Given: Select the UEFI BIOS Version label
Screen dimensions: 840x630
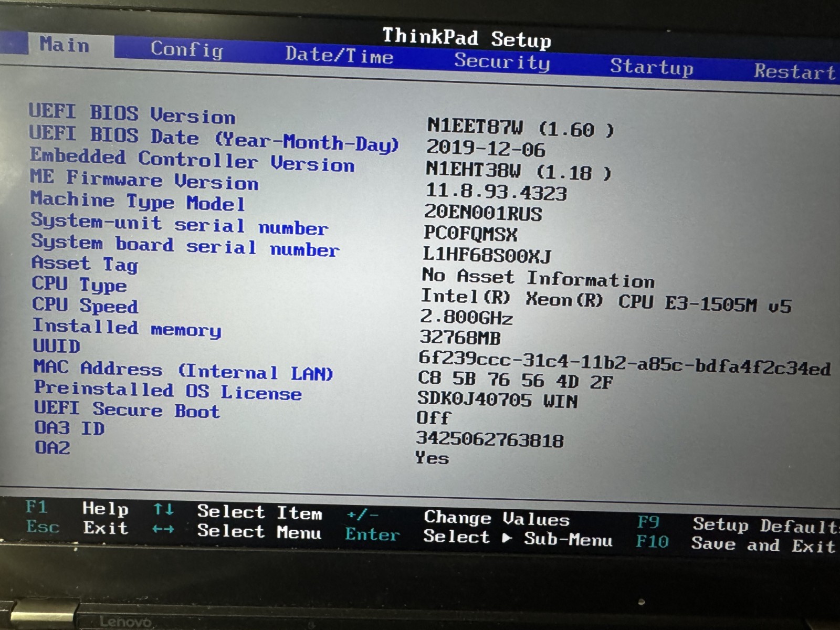Looking at the screenshot, I should coord(132,114).
